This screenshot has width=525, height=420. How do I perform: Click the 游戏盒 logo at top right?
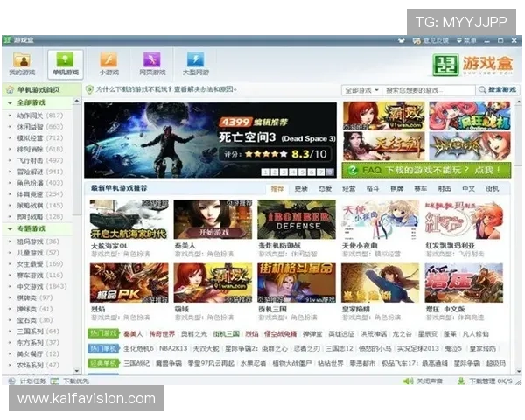[472, 65]
